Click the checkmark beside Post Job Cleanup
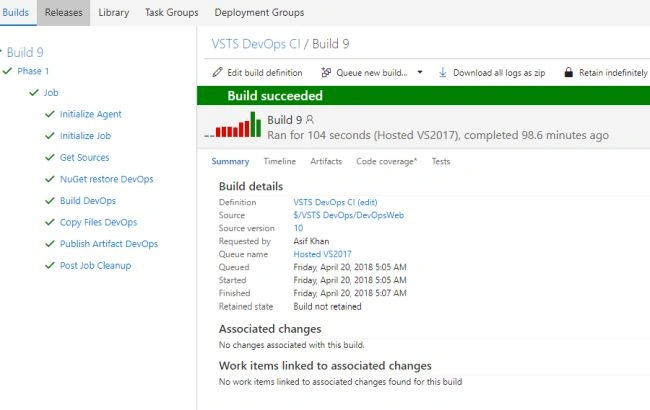 tap(50, 265)
